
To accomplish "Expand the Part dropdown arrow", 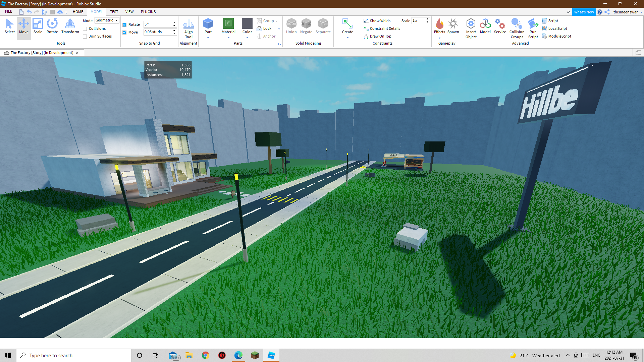I will point(208,38).
